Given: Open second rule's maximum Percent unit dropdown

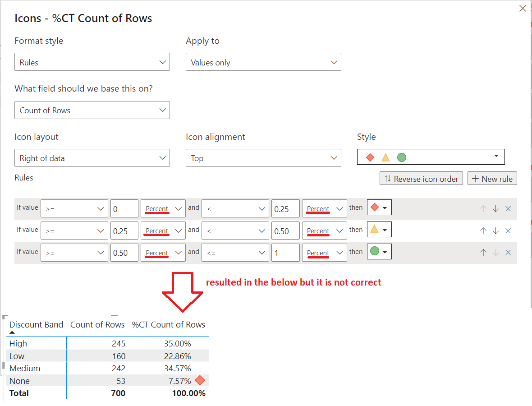Looking at the screenshot, I should tap(324, 231).
